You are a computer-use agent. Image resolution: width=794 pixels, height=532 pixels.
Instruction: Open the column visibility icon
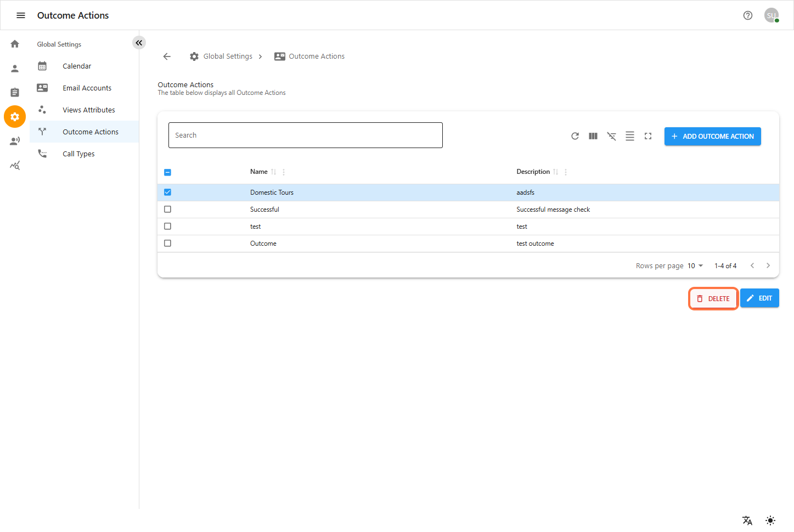(593, 136)
